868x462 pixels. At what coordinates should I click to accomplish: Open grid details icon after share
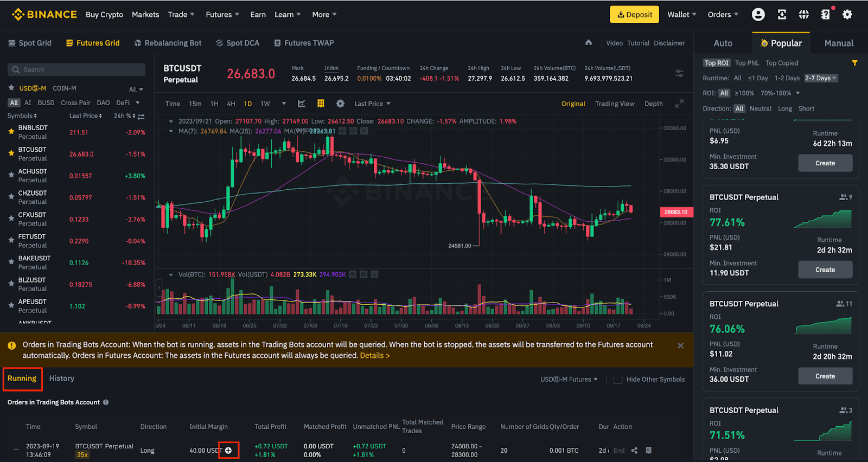[x=648, y=451]
